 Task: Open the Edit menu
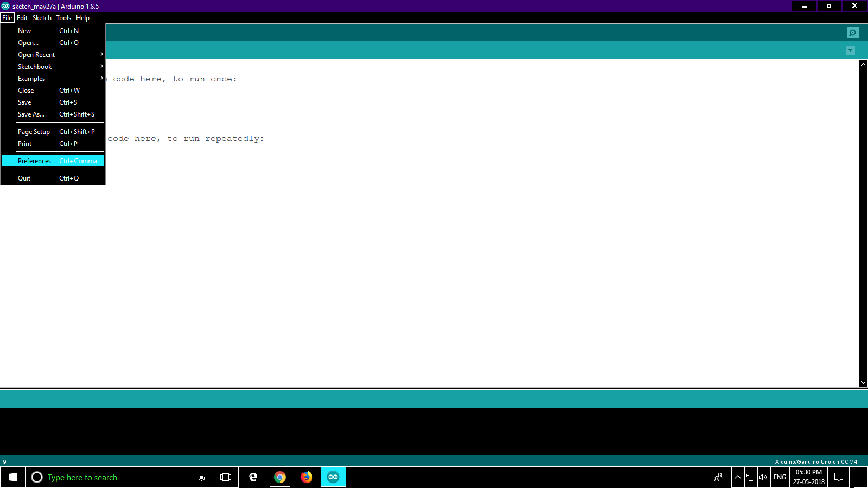[22, 18]
